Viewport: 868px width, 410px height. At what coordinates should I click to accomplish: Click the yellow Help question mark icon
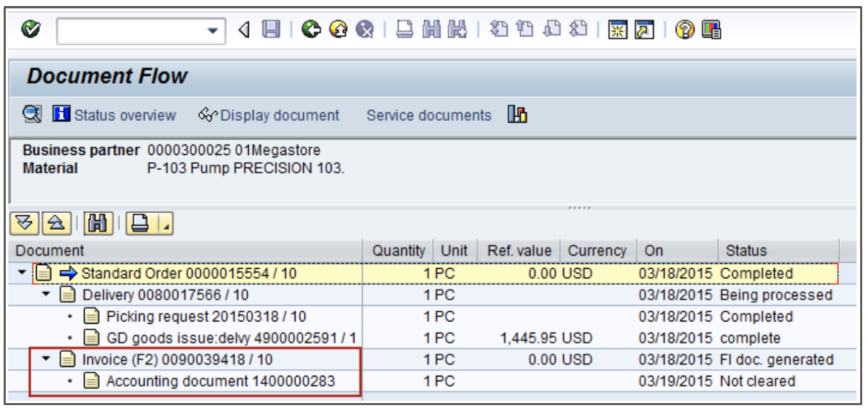click(684, 30)
